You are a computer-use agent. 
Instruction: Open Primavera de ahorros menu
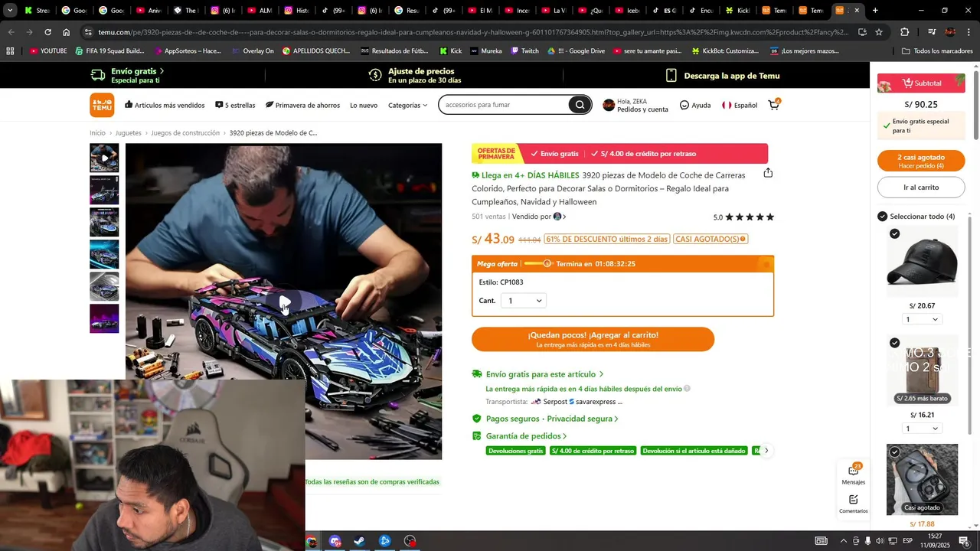[x=302, y=105]
